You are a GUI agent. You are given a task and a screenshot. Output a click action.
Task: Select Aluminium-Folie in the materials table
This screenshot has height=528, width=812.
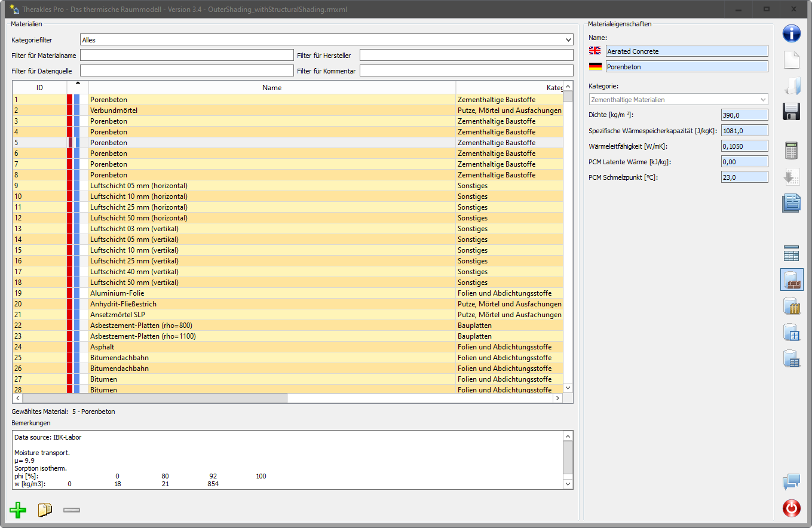tap(287, 293)
